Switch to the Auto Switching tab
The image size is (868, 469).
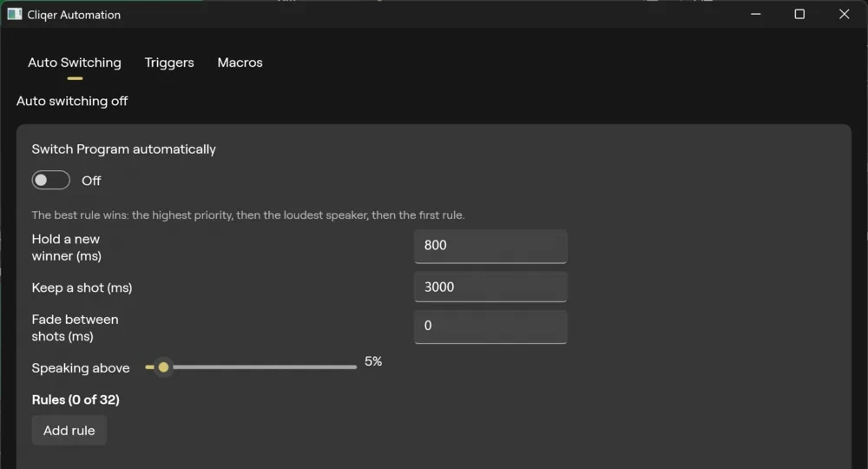point(74,63)
